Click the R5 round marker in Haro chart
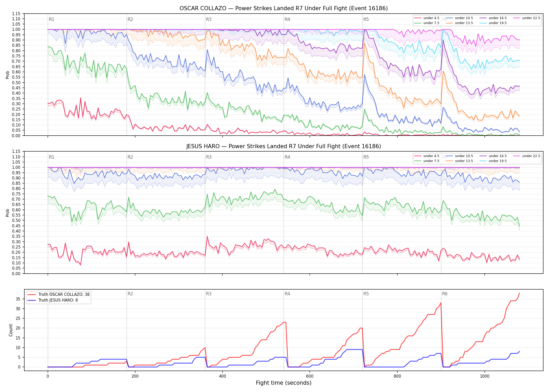The height and width of the screenshot is (392, 549). click(366, 157)
